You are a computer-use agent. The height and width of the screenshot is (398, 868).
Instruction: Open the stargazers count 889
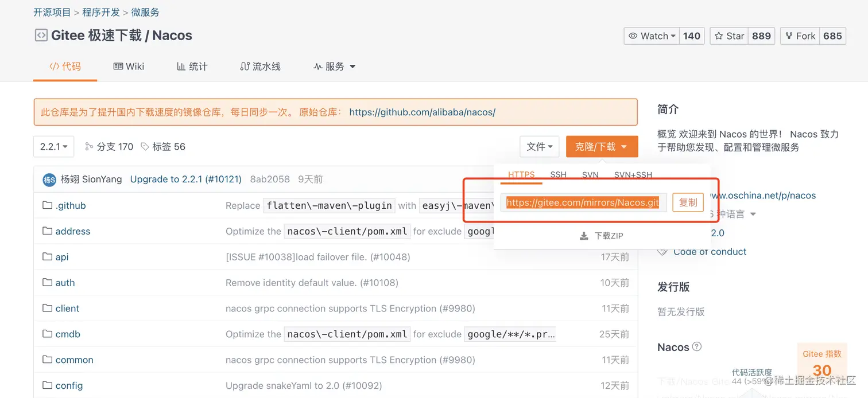point(761,36)
